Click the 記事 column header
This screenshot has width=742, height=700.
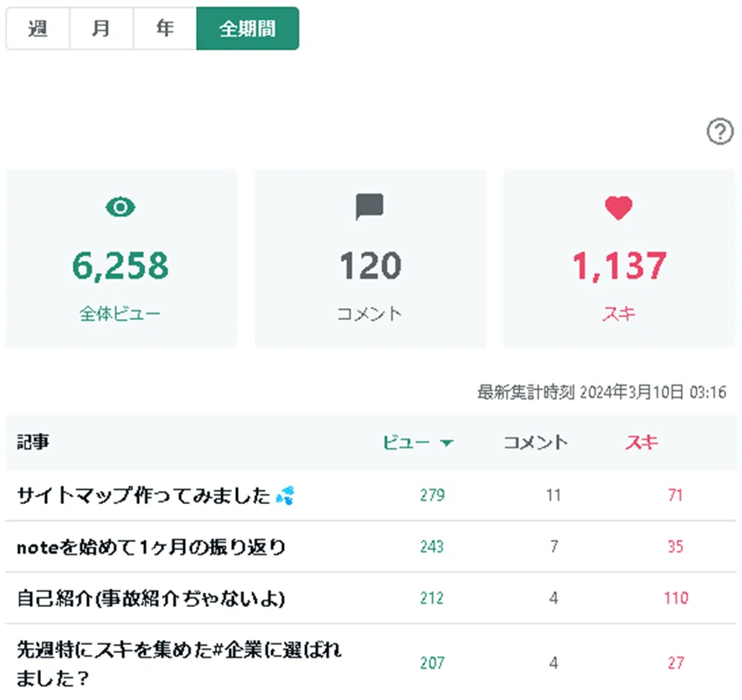click(x=33, y=442)
